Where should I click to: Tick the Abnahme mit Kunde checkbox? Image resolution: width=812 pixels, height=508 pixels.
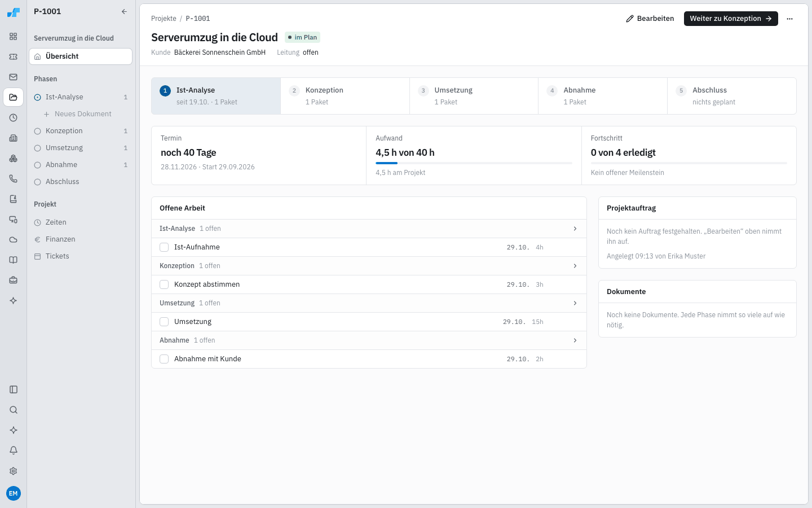164,359
